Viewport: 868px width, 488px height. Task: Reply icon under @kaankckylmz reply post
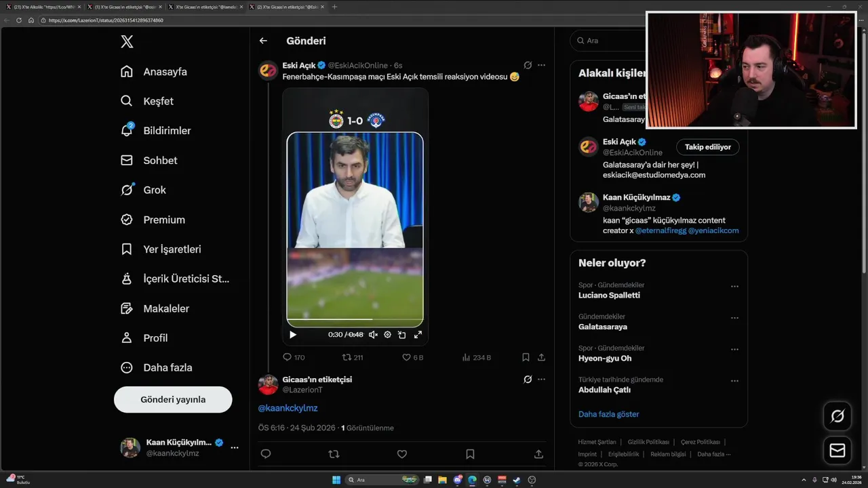266,454
